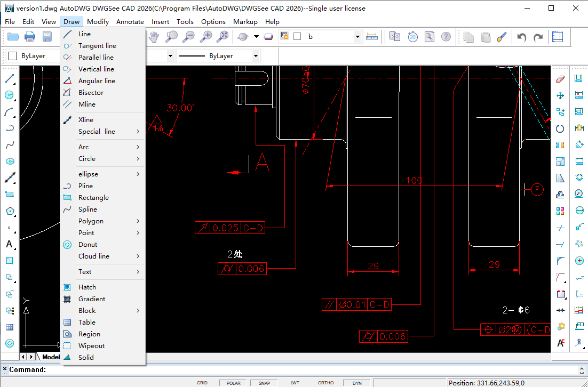
Task: Select the Donut tool in left toolbar
Action: (x=10, y=343)
